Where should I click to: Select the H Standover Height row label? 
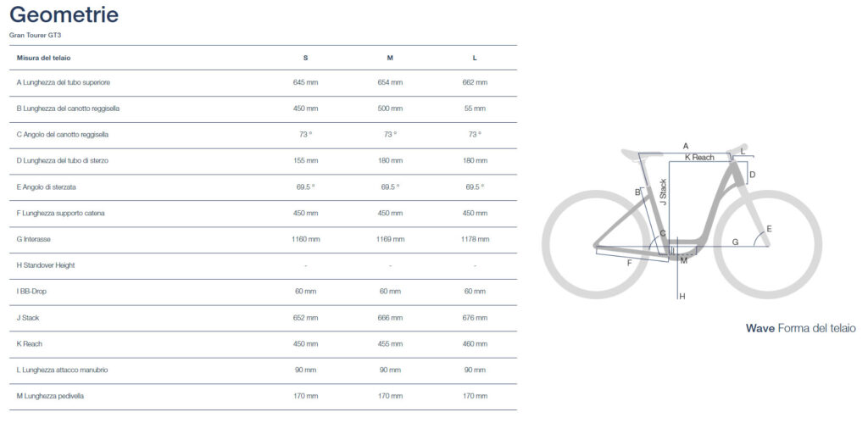(x=46, y=265)
